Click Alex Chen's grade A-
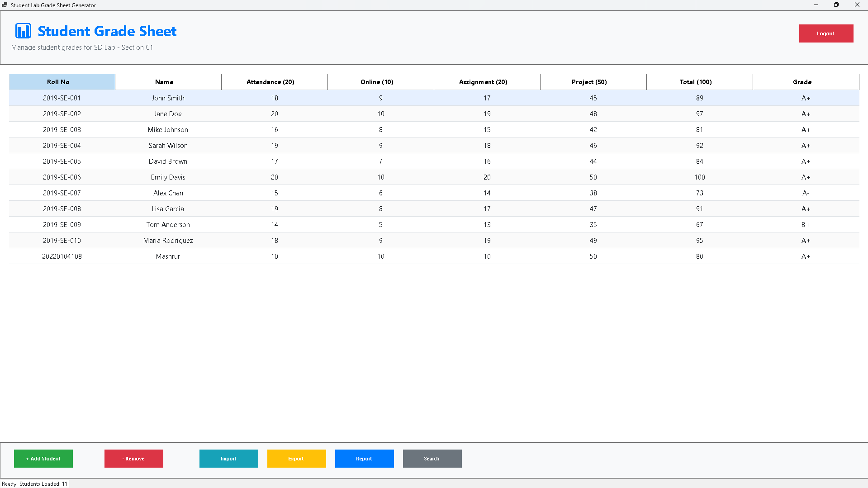The image size is (868, 488). point(806,193)
